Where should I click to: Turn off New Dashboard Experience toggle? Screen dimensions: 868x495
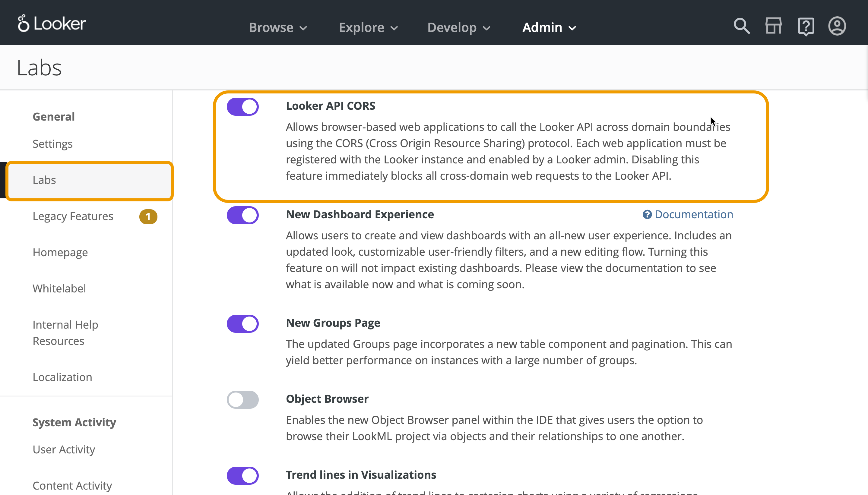pyautogui.click(x=243, y=215)
